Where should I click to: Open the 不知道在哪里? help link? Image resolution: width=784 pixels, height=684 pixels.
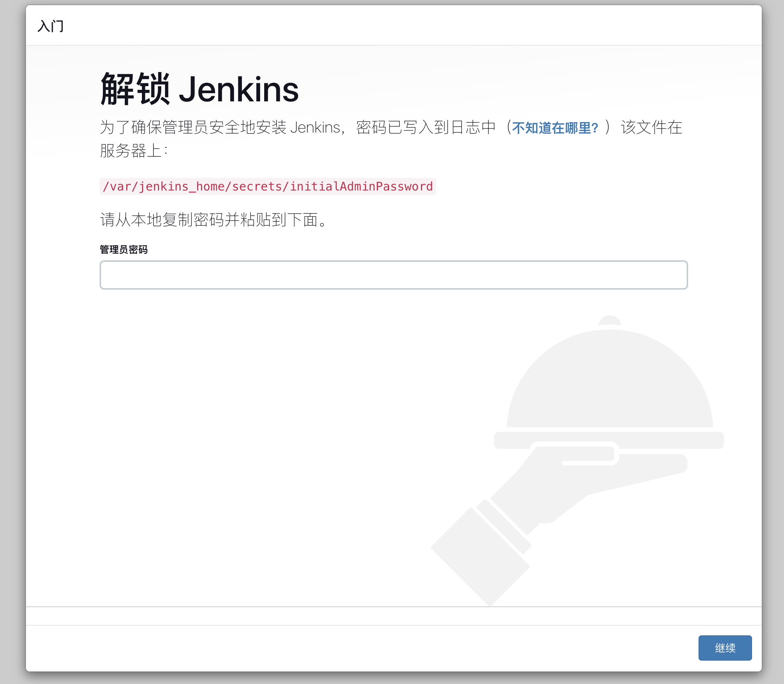tap(555, 128)
